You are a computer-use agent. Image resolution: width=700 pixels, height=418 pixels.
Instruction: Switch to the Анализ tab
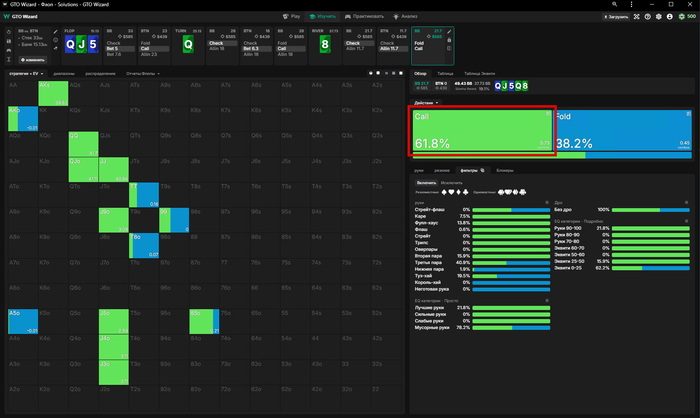point(404,17)
